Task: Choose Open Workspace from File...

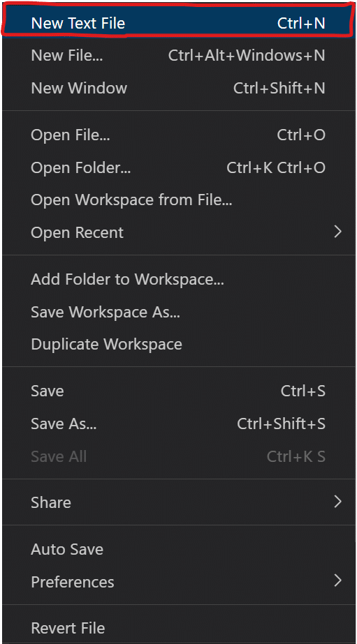Action: click(x=178, y=200)
